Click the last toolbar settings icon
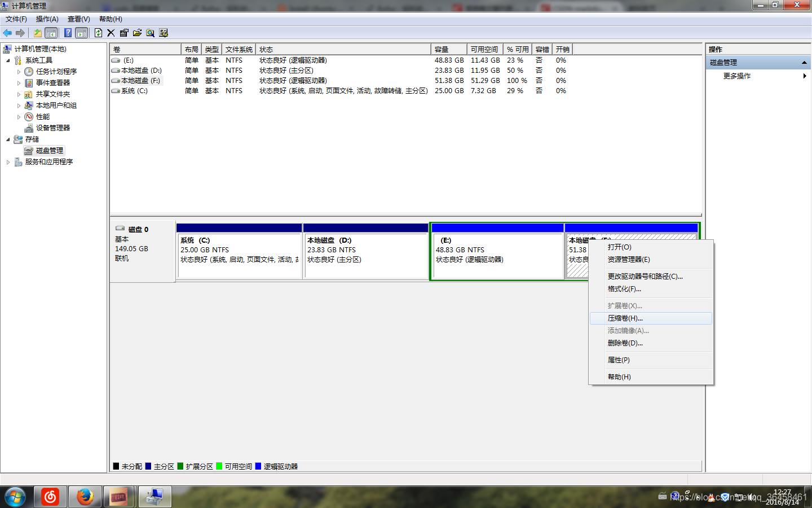 point(164,33)
